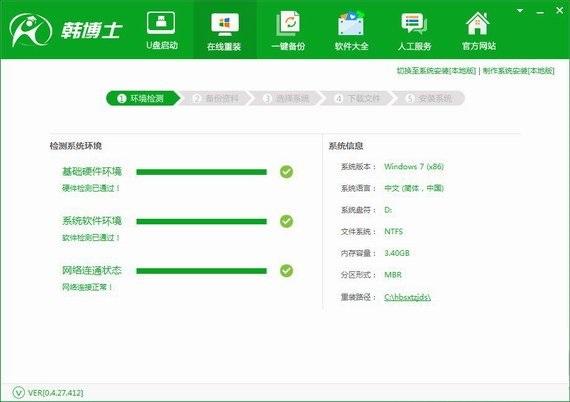Click the Windows 7 (x86) version value
This screenshot has height=402, width=570.
point(414,167)
